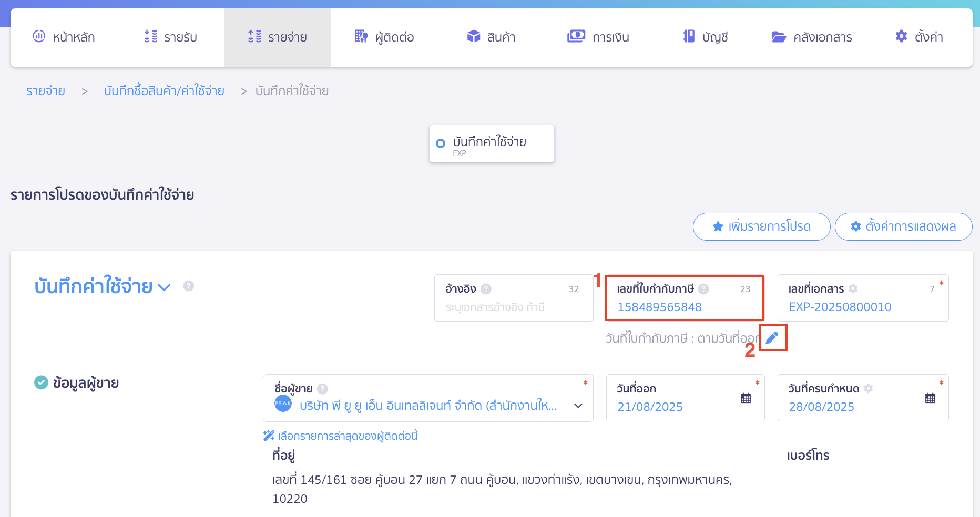Click the help icon next to ชื่อผู้ขาย

pyautogui.click(x=322, y=389)
